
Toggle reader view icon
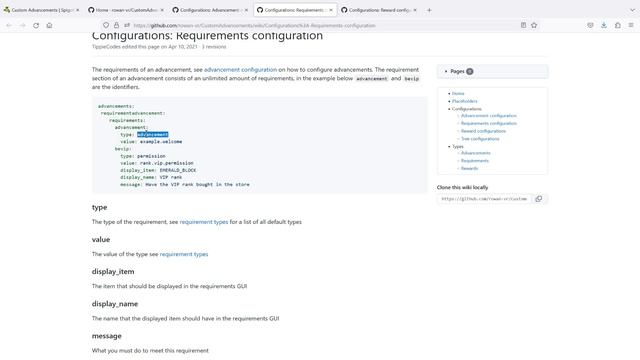tap(523, 25)
